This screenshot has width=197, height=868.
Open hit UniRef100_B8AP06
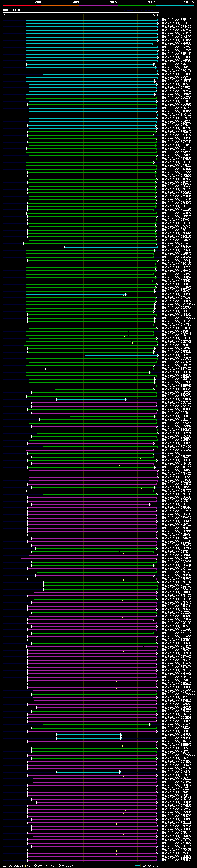pos(177,247)
